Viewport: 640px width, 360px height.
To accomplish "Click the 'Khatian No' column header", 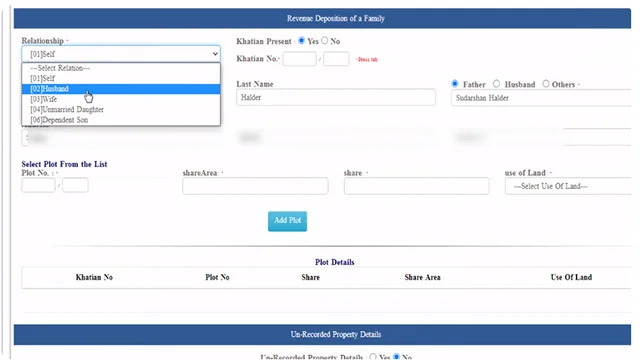I will pos(94,277).
